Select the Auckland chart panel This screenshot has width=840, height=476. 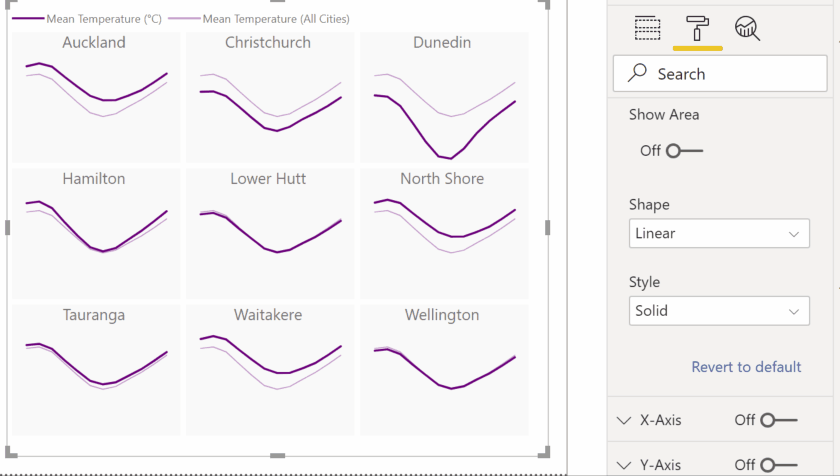point(96,97)
